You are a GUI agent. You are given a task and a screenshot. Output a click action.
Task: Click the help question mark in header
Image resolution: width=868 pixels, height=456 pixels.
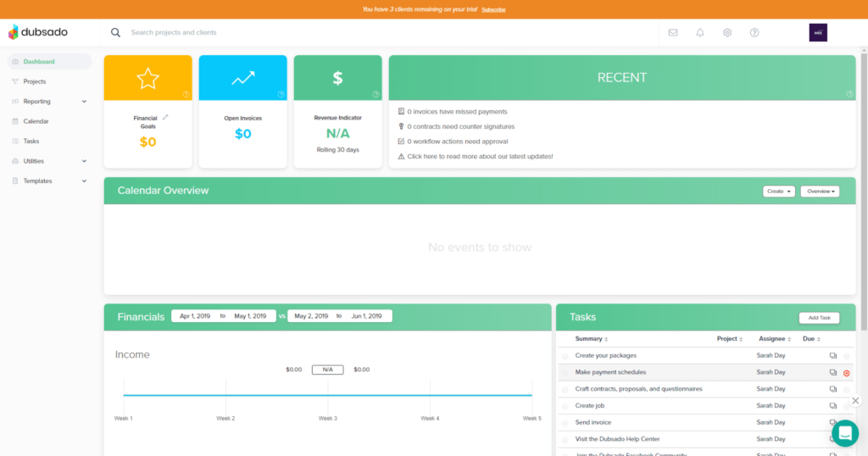[x=754, y=32]
